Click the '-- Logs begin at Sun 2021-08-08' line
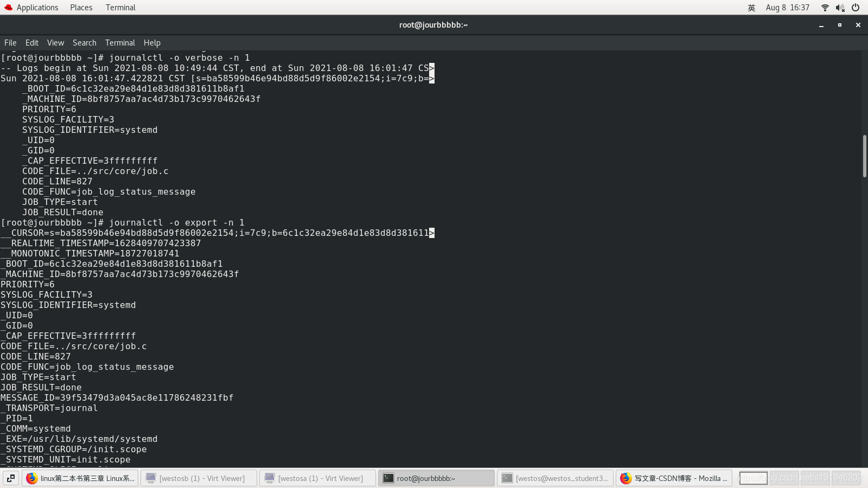The width and height of the screenshot is (868, 488). pos(218,68)
